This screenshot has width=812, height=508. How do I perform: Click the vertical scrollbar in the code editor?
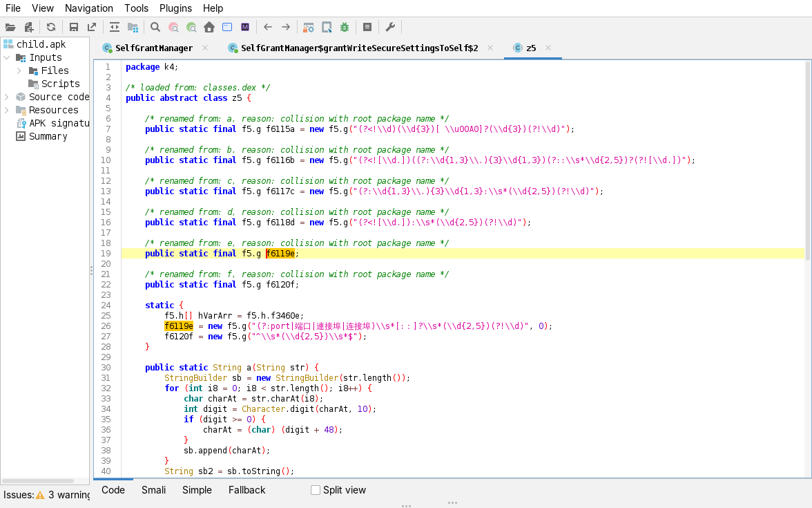click(x=807, y=160)
